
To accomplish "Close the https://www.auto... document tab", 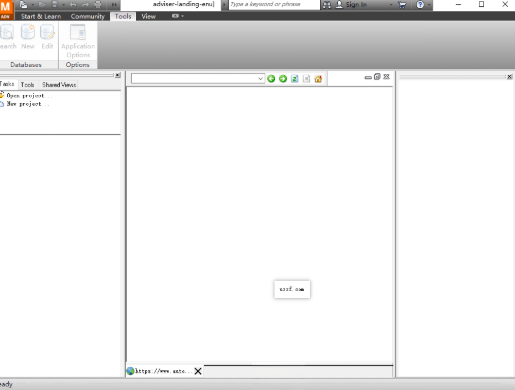I will point(198,371).
